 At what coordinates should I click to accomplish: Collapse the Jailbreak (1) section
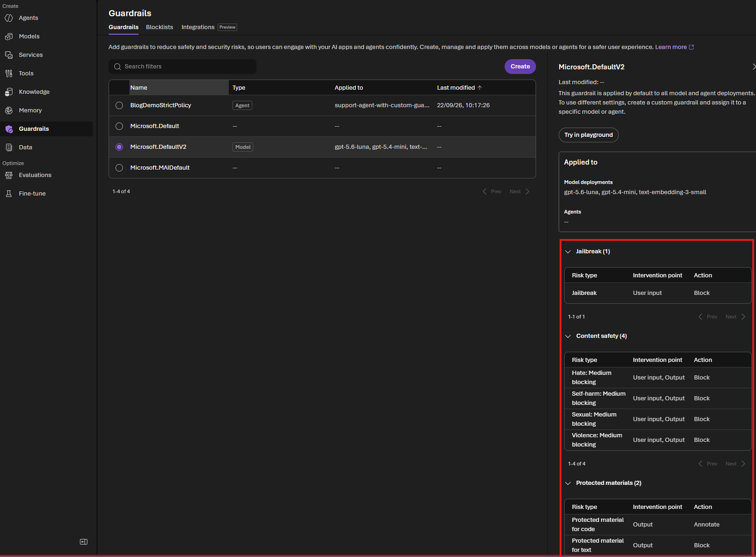[568, 252]
